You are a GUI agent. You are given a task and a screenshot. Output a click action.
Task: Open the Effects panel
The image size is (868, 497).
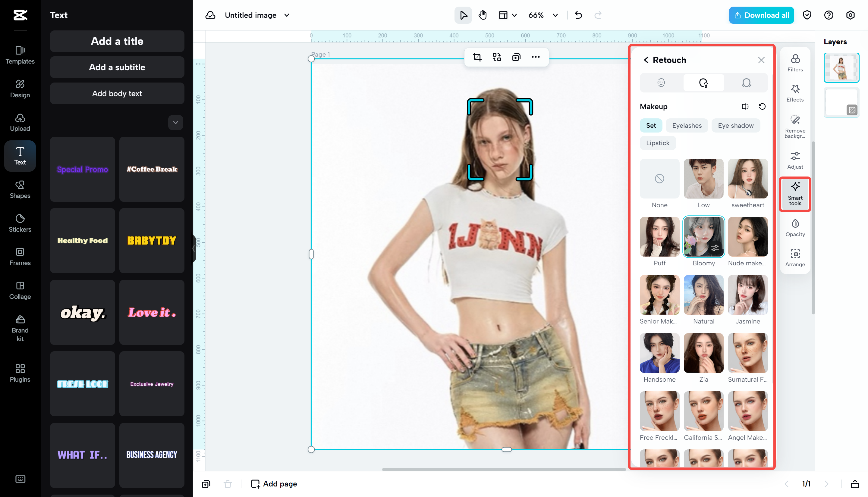tap(795, 93)
